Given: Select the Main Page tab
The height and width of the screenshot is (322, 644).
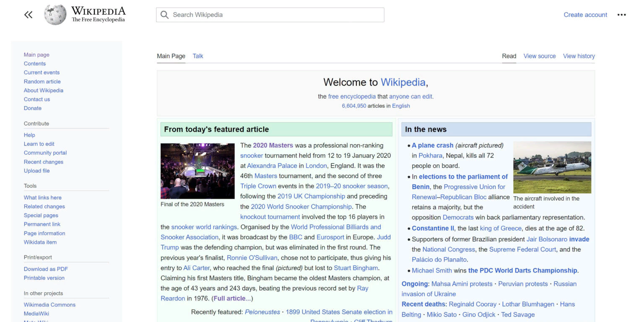Looking at the screenshot, I should coord(171,56).
